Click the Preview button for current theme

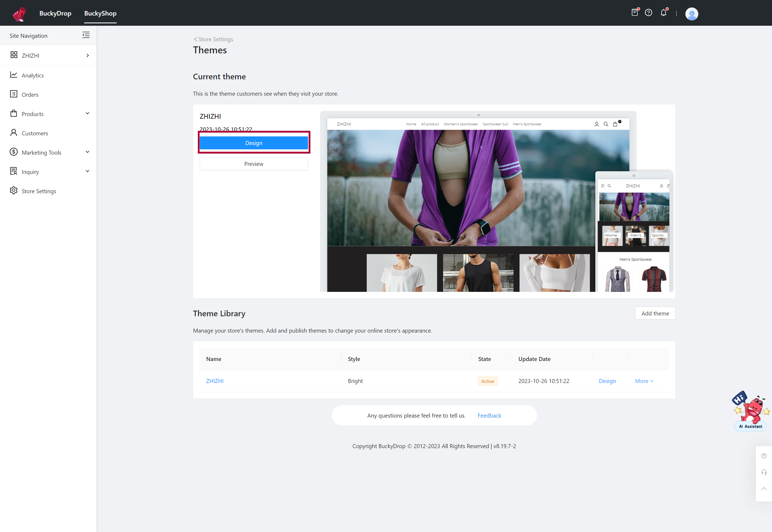point(253,164)
